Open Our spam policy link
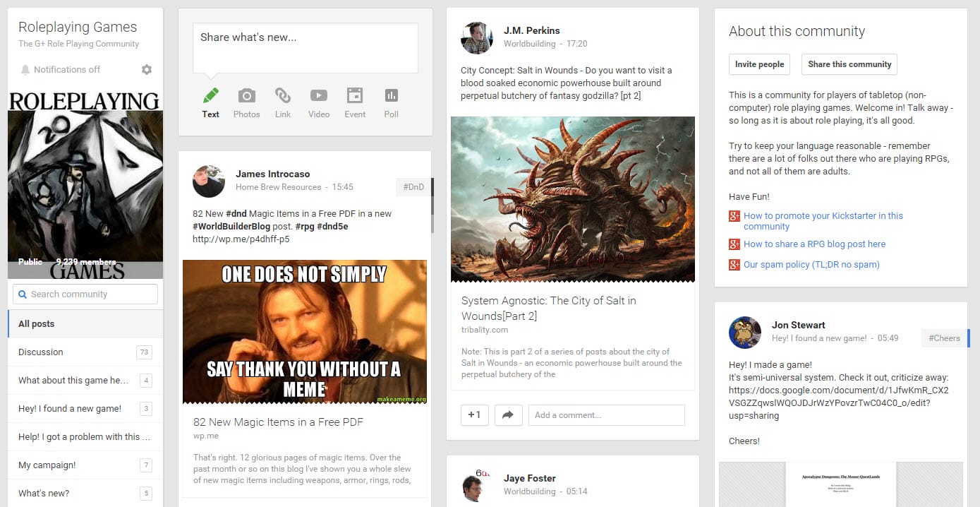Viewport: 980px width, 507px height. pyautogui.click(x=811, y=265)
